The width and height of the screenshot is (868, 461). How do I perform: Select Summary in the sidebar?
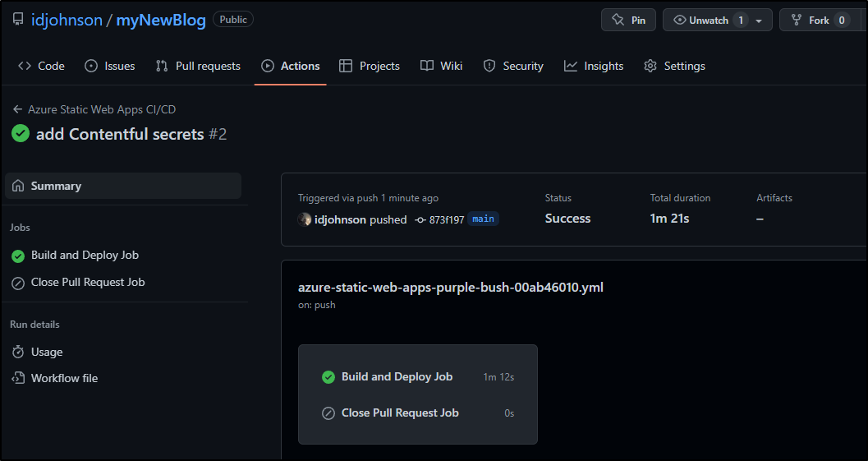point(123,186)
